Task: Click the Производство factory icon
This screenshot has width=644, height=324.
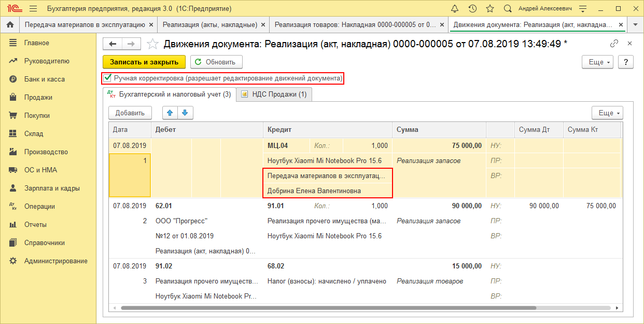Action: pos(13,152)
